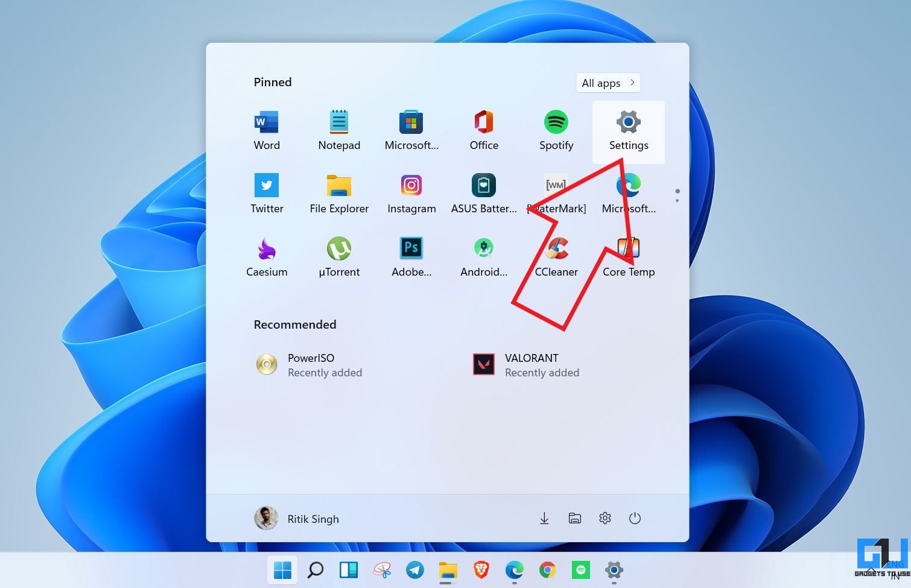Open the Office app
Viewport: 911px width, 588px height.
[x=484, y=131]
